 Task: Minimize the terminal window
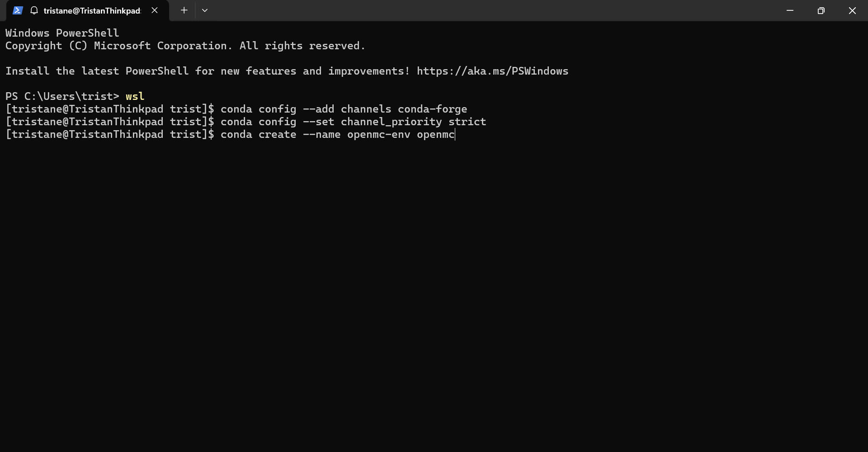pyautogui.click(x=790, y=10)
